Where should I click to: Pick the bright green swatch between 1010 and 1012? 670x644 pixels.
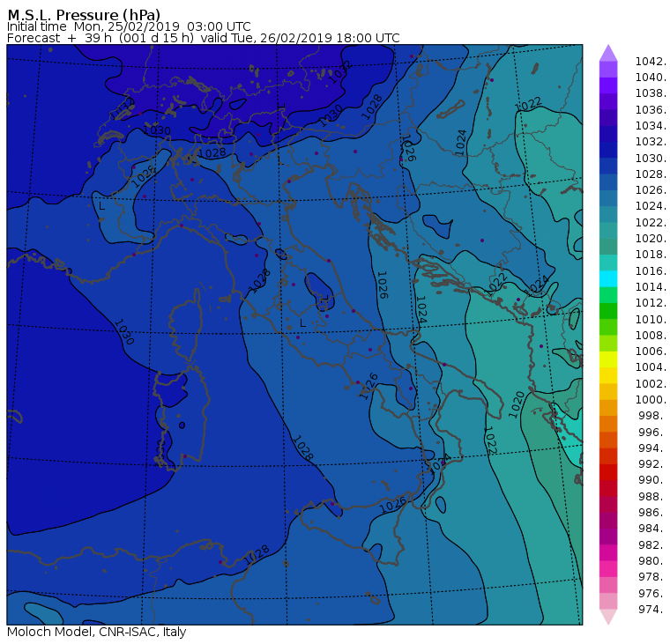click(x=608, y=311)
